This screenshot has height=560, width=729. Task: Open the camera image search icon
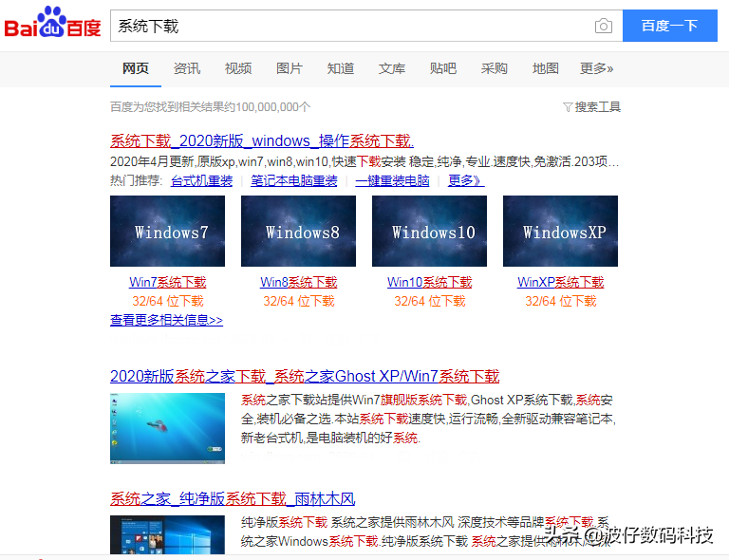(x=604, y=26)
